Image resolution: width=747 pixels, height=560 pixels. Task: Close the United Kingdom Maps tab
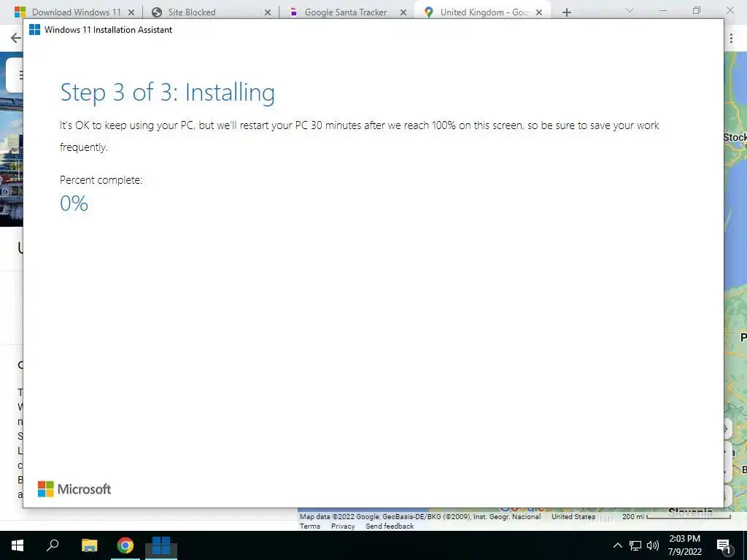(x=539, y=12)
